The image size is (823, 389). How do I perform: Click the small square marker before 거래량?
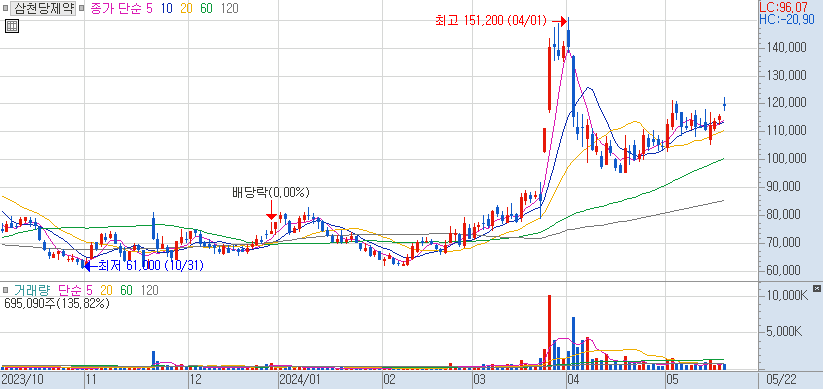pyautogui.click(x=5, y=290)
